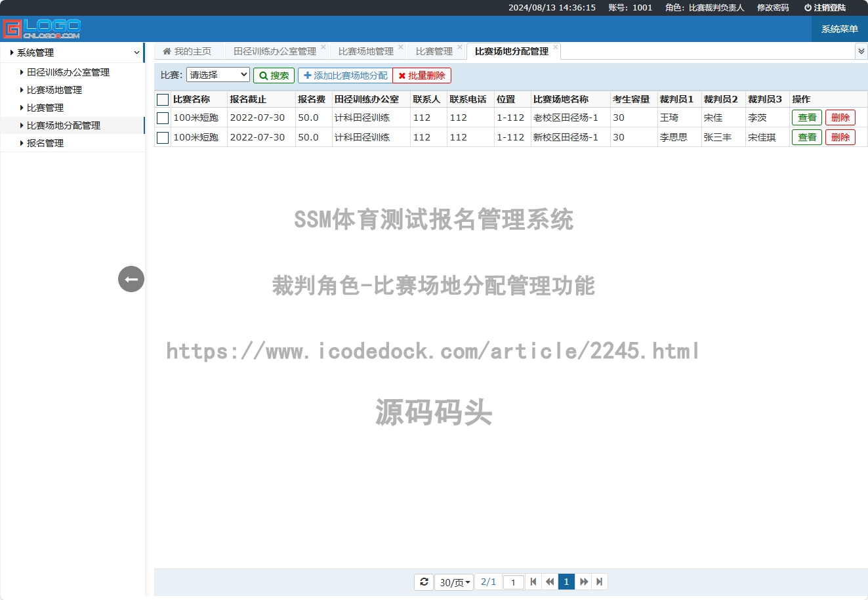Open 报名管理 in sidebar
This screenshot has height=600, width=868.
[45, 143]
